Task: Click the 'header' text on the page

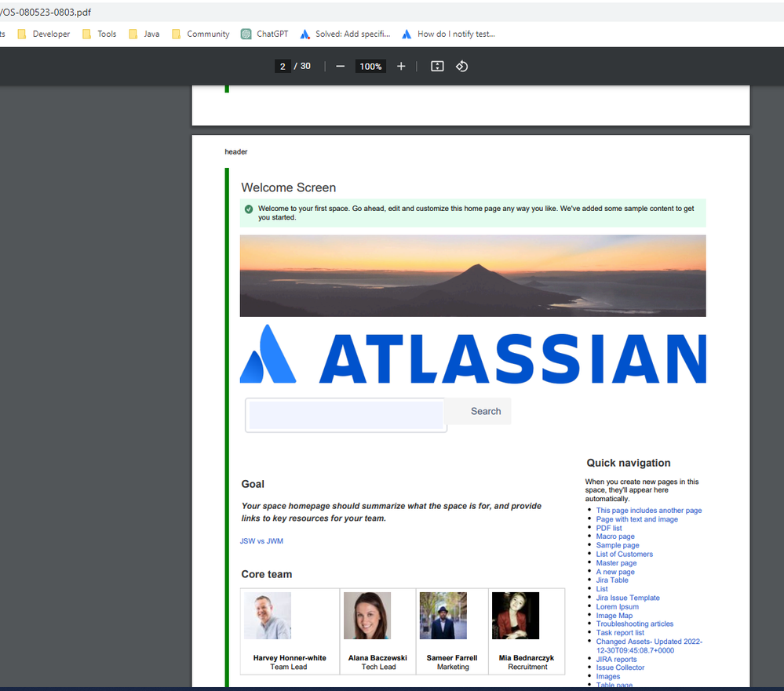Action: click(x=236, y=151)
